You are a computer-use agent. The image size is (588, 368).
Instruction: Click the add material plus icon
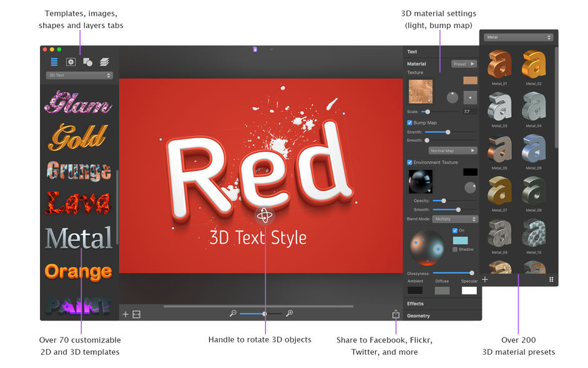pyautogui.click(x=485, y=279)
